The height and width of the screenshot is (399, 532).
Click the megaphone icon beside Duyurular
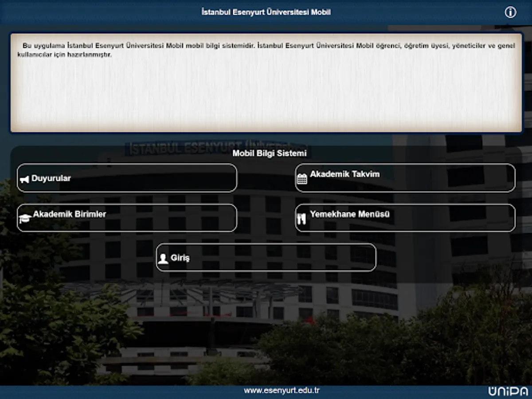pos(24,180)
